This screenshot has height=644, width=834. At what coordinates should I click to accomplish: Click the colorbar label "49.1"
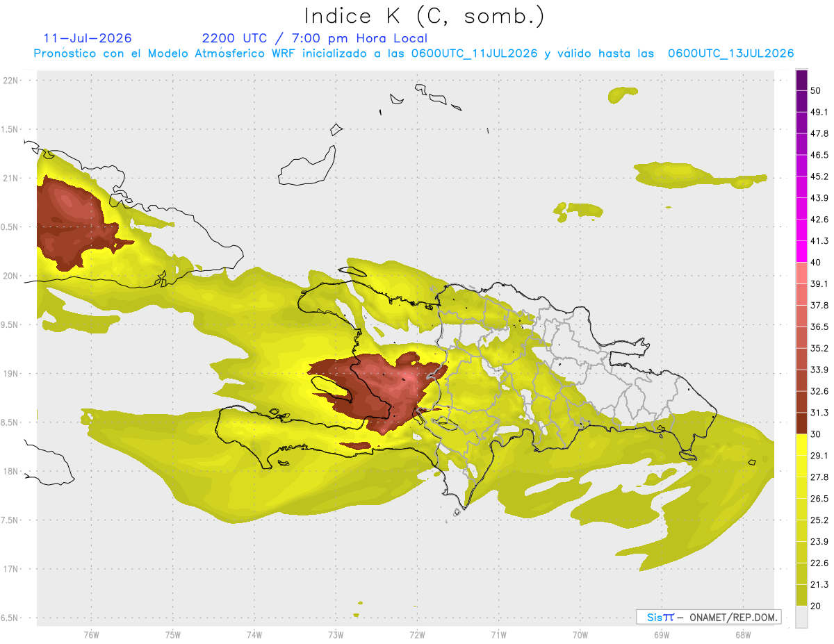pyautogui.click(x=819, y=113)
